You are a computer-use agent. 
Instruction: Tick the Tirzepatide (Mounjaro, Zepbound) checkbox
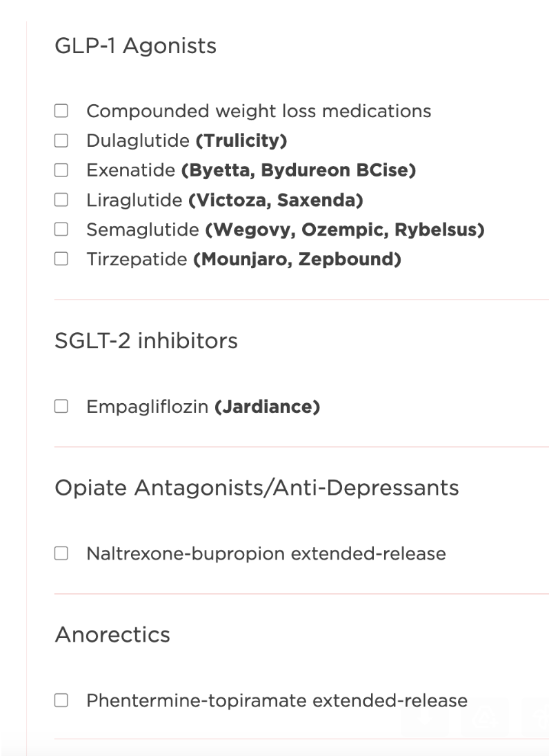pos(61,260)
